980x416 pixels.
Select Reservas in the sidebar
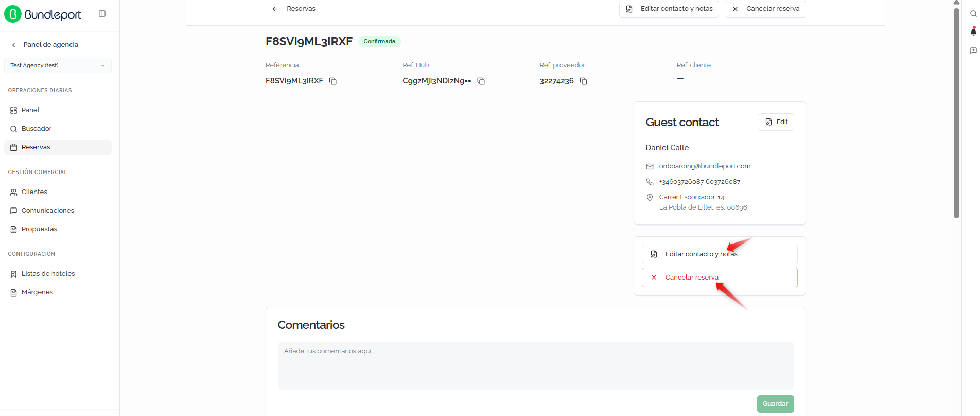click(58, 147)
